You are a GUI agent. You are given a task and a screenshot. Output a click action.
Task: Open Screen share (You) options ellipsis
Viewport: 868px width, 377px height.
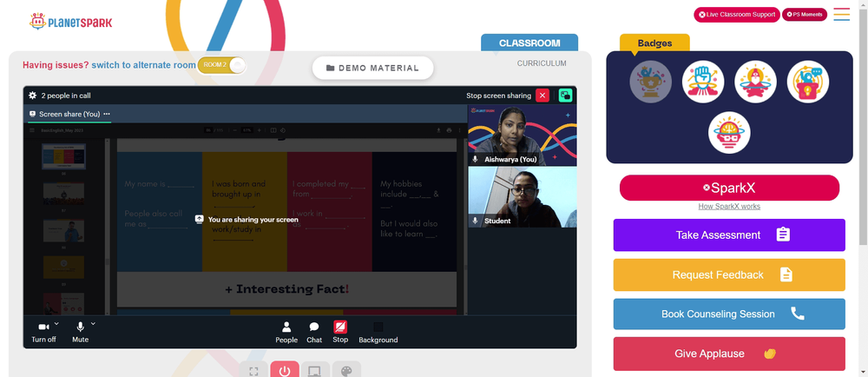coord(107,114)
